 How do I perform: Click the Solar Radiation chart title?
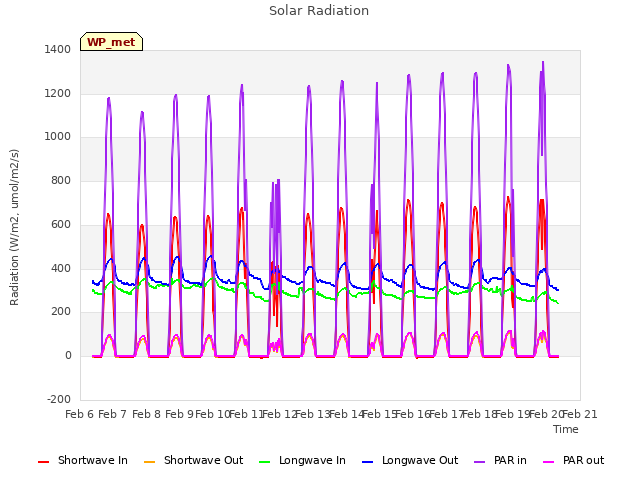pyautogui.click(x=319, y=11)
